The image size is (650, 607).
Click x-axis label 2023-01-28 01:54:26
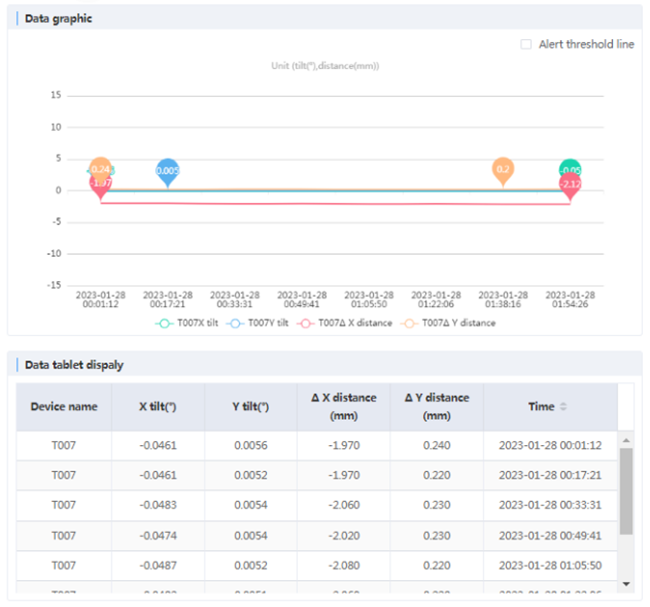click(x=570, y=299)
